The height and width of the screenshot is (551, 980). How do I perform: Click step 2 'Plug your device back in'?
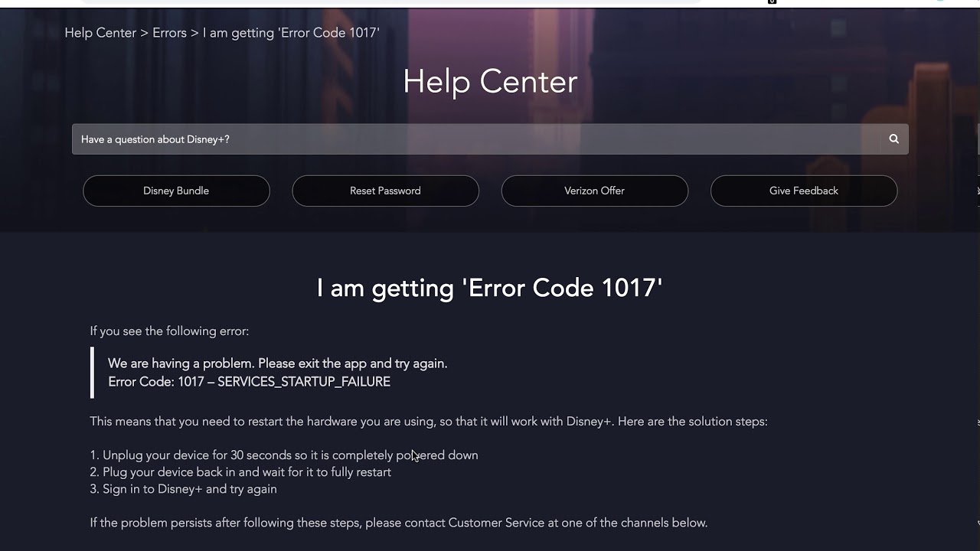tap(240, 472)
